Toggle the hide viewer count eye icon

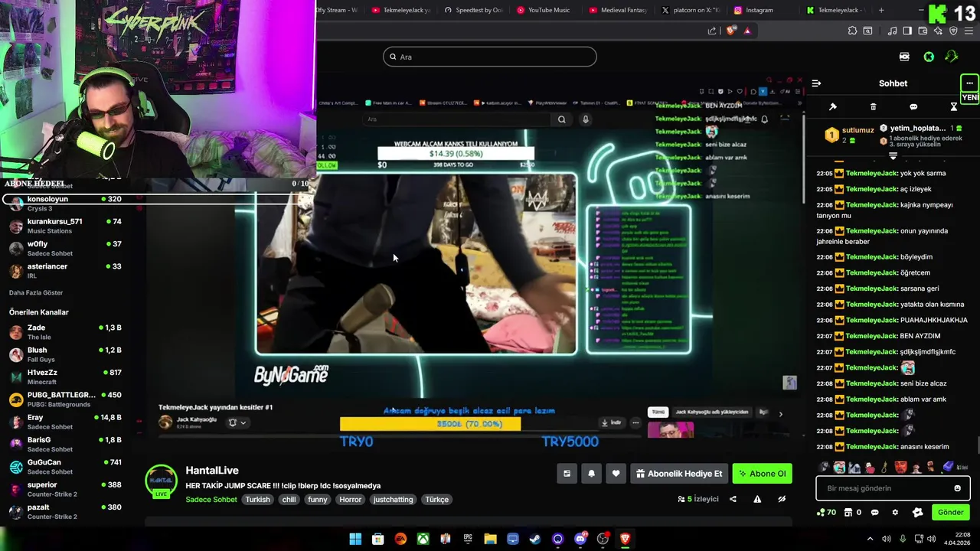tap(782, 499)
